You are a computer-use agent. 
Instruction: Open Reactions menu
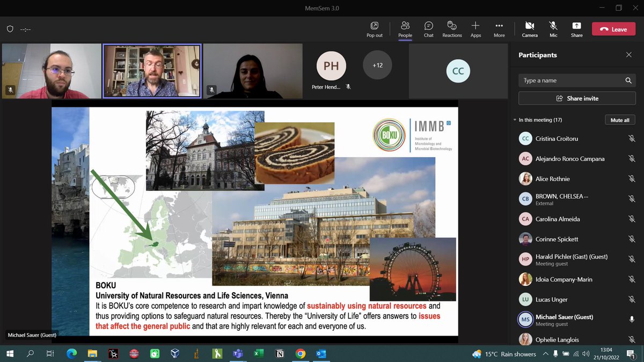(452, 29)
